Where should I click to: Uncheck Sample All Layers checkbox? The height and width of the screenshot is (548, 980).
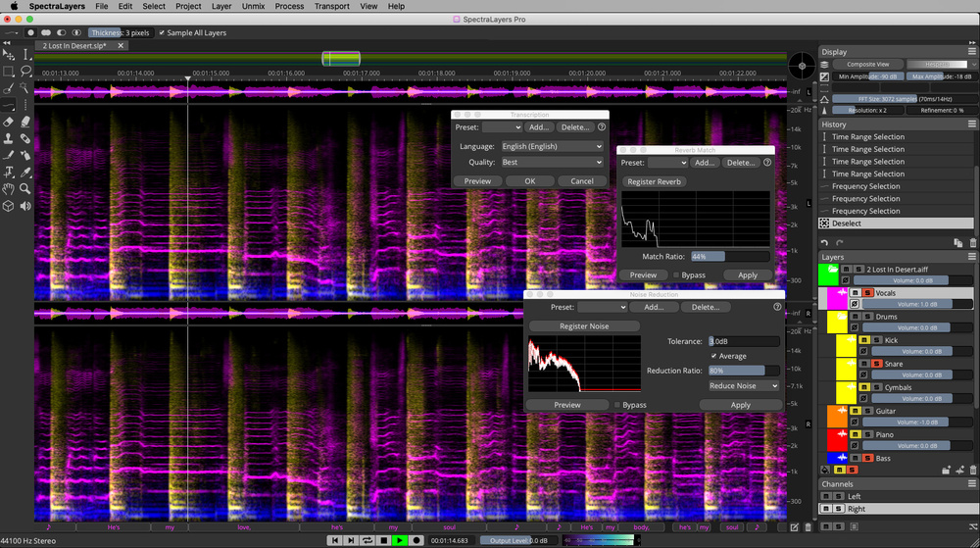(163, 32)
